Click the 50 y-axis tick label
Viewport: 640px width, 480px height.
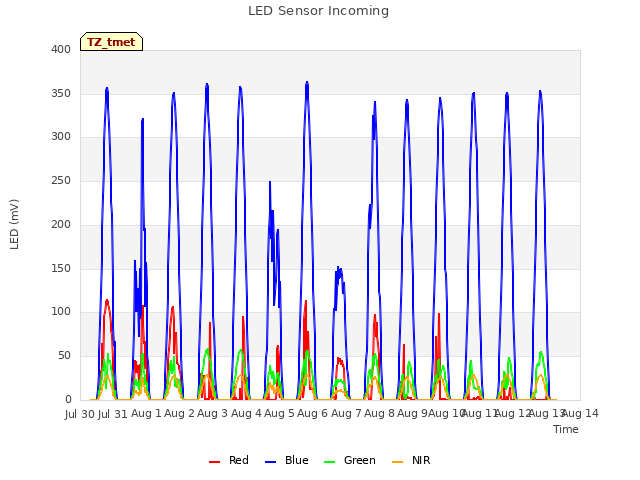pos(64,356)
